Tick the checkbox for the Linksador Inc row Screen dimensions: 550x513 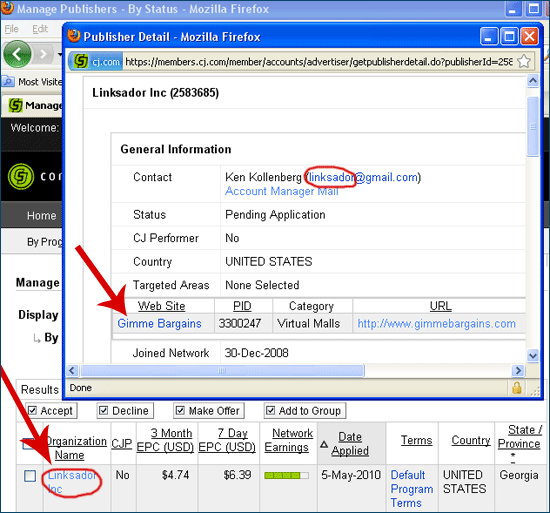tap(30, 476)
